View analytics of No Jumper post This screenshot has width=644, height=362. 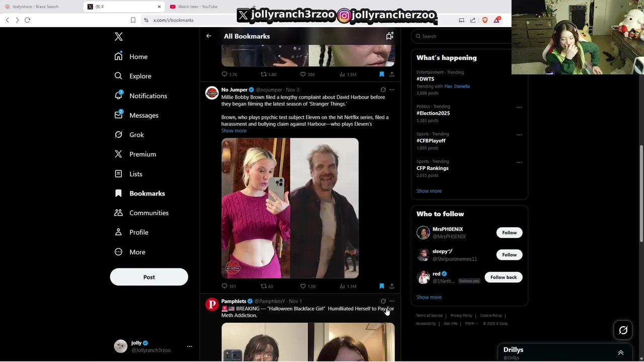pyautogui.click(x=348, y=286)
